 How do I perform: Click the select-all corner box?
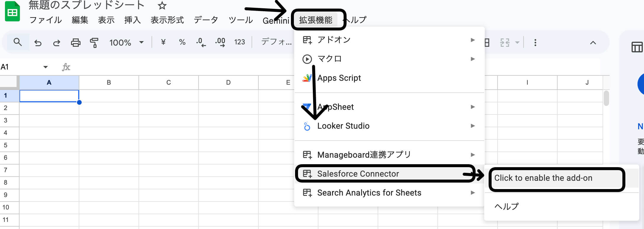tap(9, 83)
